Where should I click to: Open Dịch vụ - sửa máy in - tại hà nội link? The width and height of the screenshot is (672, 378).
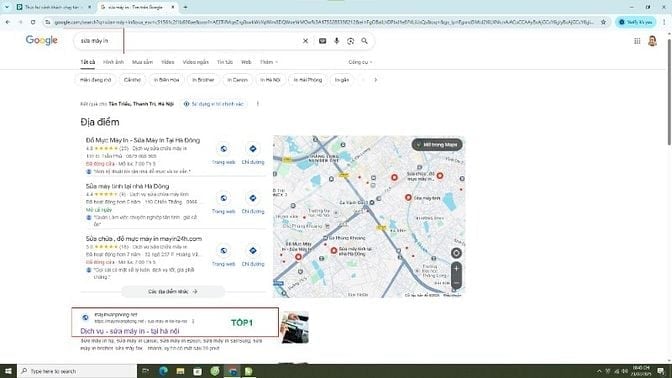[129, 331]
